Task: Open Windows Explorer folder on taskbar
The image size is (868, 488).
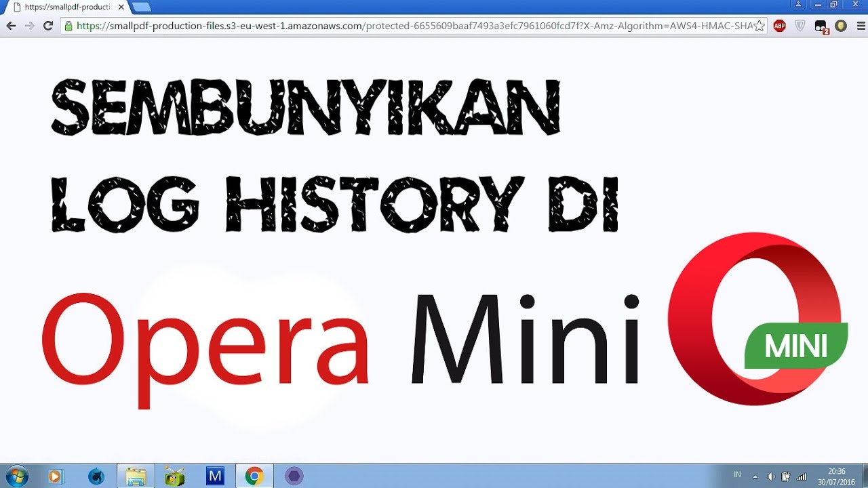Action: click(136, 476)
